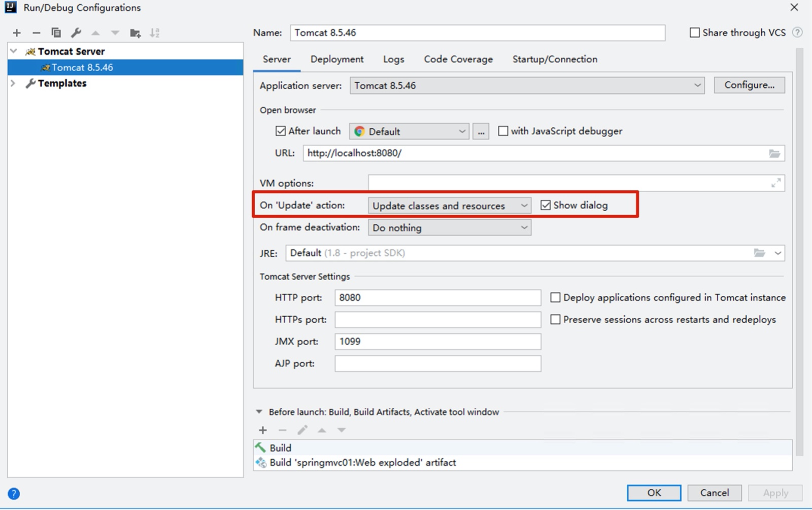Select Build 'springmvc01:Web exploded' artifact row
The image size is (812, 510).
[523, 462]
